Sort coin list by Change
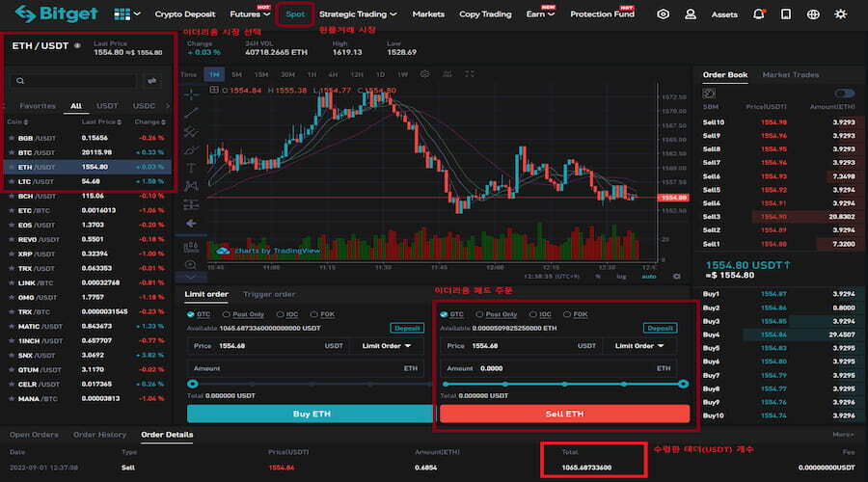 tap(149, 121)
